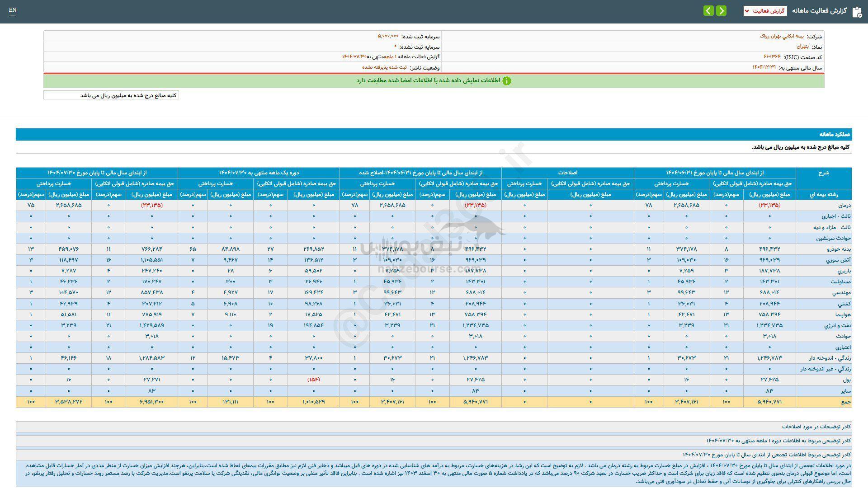Click the clipboard report icon in header
This screenshot has height=488, width=868.
[857, 11]
